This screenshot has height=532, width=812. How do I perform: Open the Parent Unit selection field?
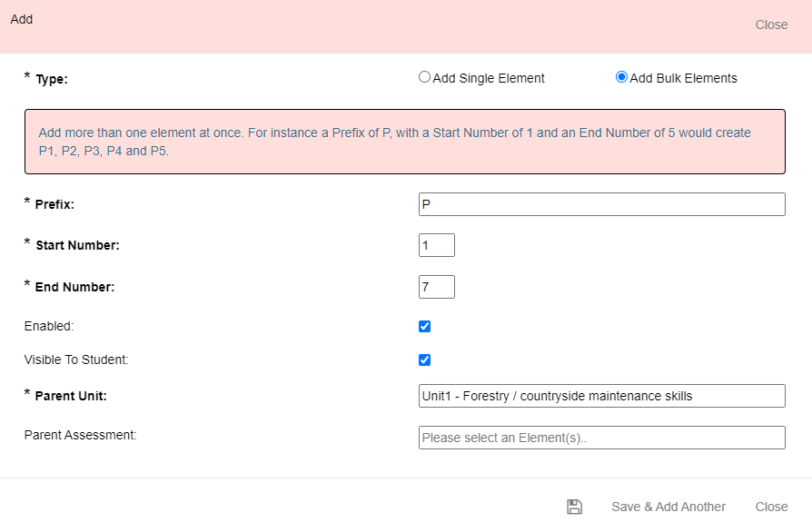602,396
